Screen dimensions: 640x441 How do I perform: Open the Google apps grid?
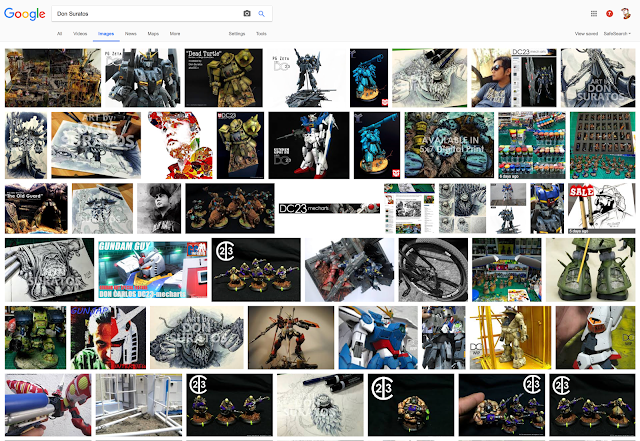[x=594, y=13]
